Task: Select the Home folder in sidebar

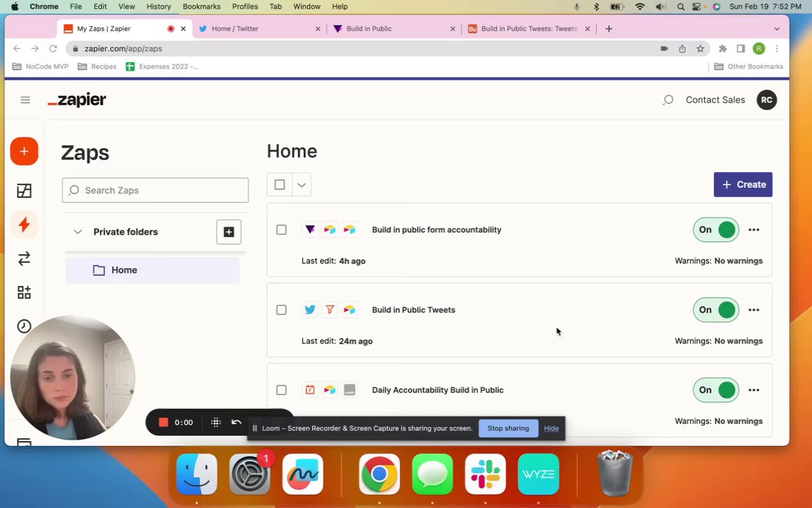Action: coord(152,270)
